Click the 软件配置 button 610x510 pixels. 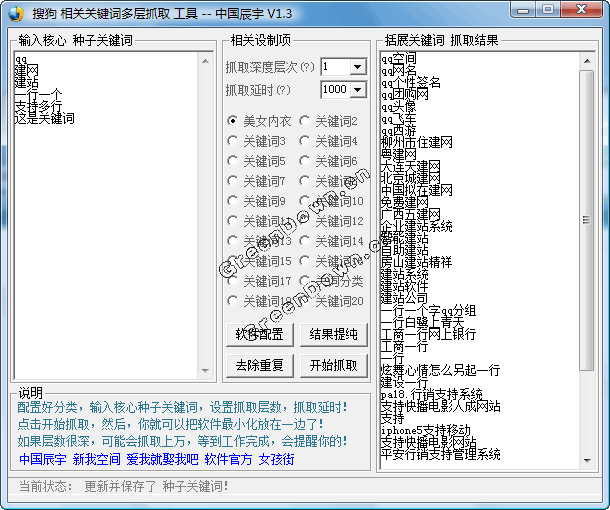tap(259, 334)
